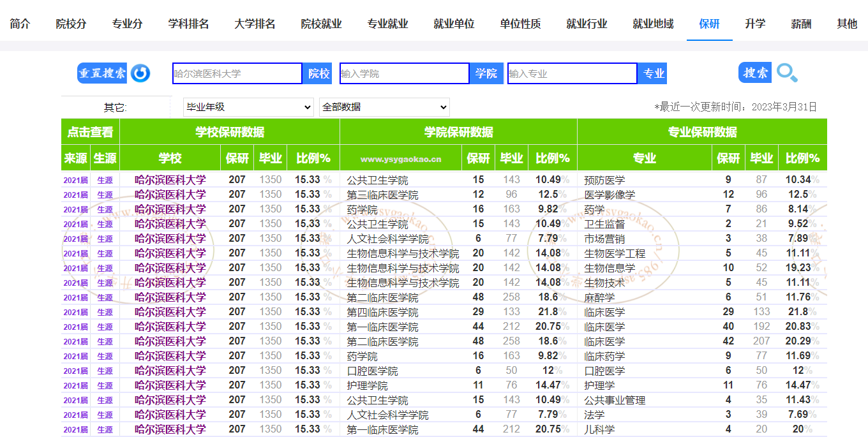
Task: Switch to the 就业行业 tab
Action: point(587,24)
